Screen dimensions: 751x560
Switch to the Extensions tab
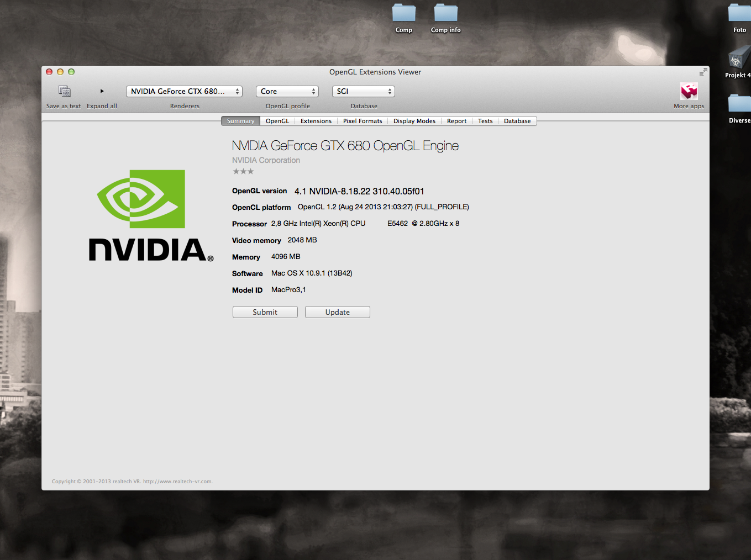pos(316,121)
